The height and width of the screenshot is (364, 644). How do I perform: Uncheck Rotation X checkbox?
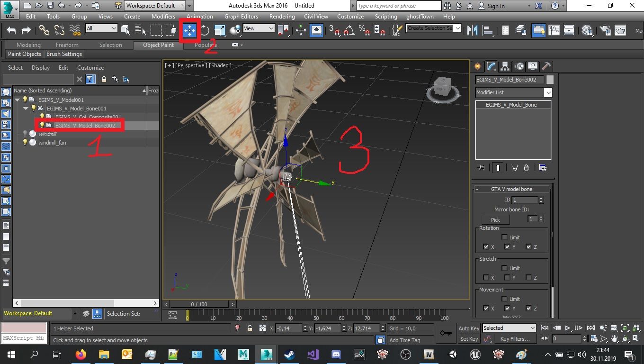pos(486,246)
